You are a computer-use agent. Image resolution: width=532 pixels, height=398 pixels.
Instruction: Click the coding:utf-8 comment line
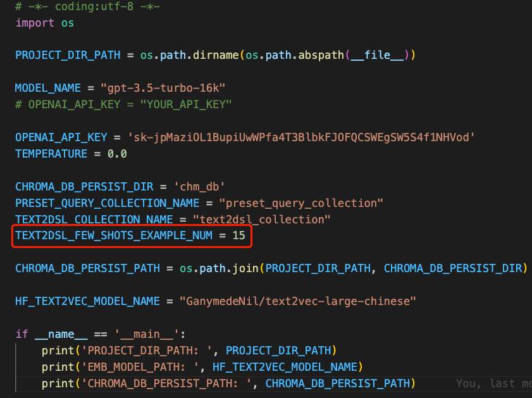tap(88, 6)
